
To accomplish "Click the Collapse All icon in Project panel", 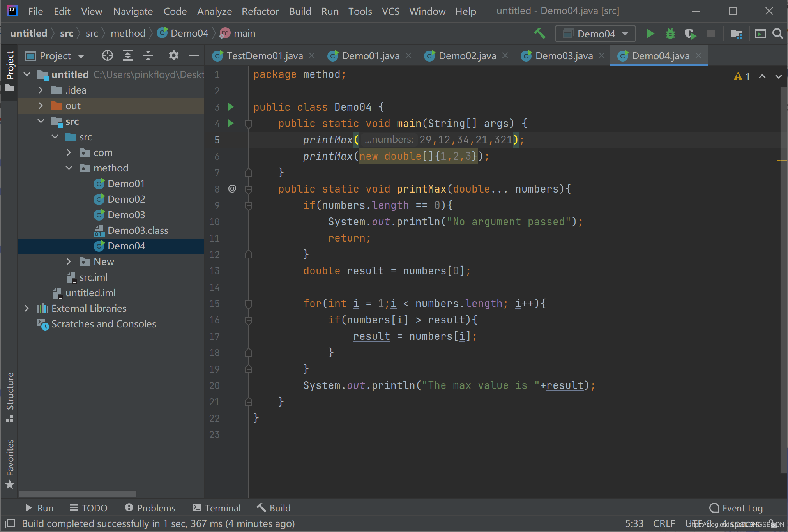I will (x=148, y=56).
